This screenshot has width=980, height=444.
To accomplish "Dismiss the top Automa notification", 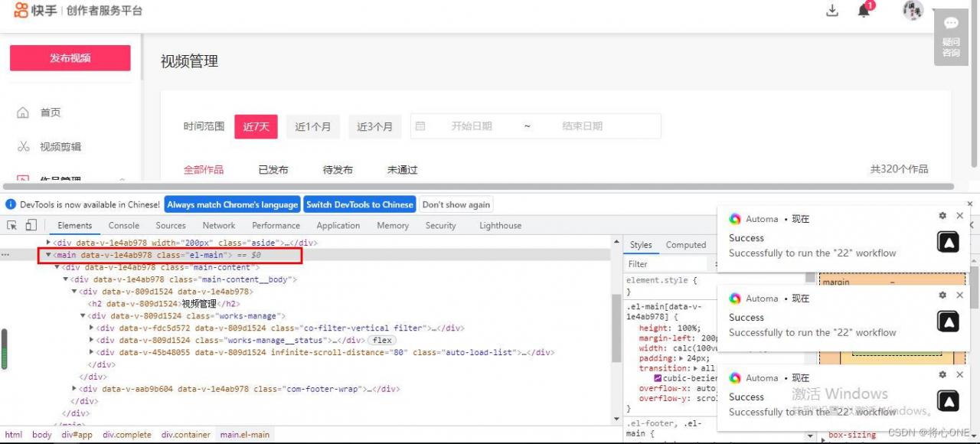I will pyautogui.click(x=960, y=216).
